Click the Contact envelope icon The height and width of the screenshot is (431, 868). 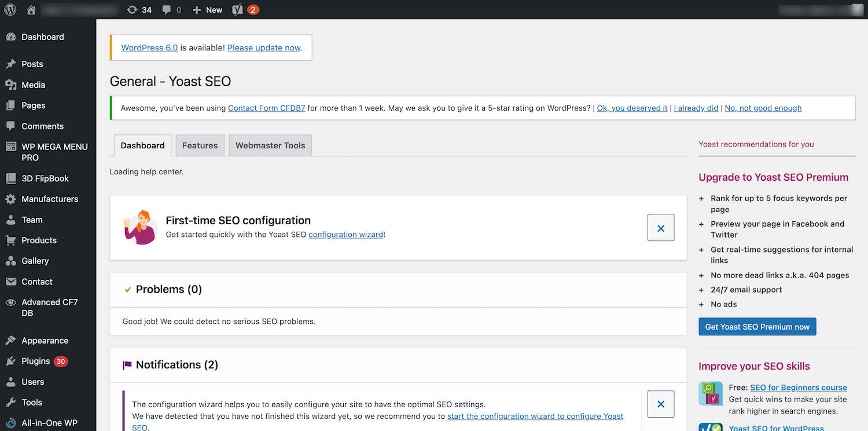click(x=10, y=282)
